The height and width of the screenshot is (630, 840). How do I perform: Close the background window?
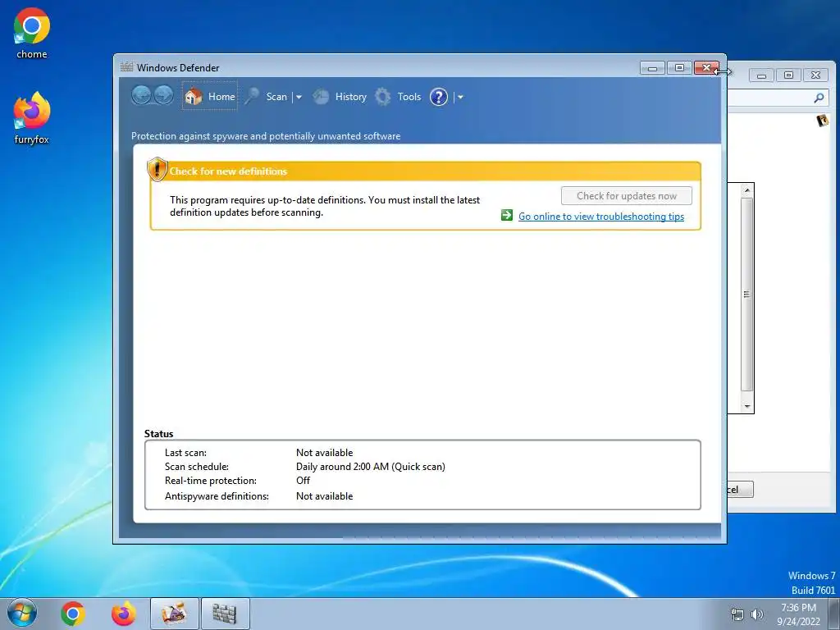816,75
